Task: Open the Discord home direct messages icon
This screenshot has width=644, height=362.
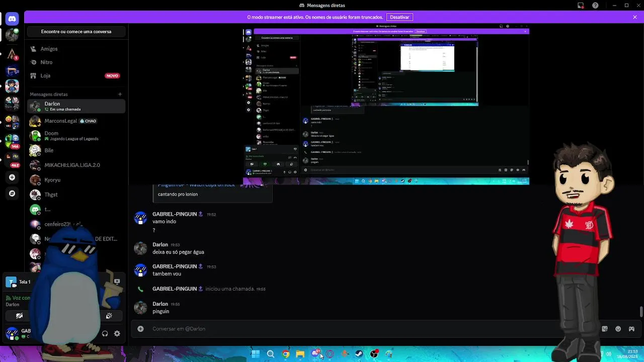Action: click(12, 19)
